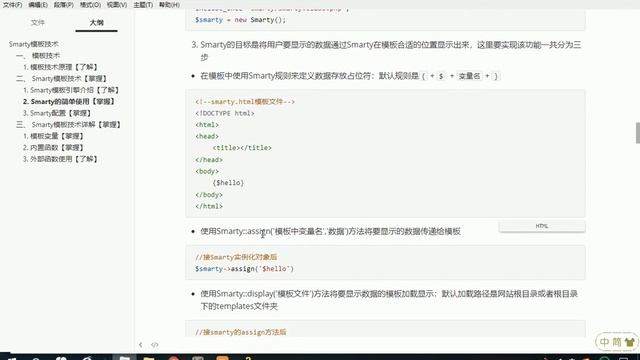
Task: Open the 帮助(H) menu
Action: (169, 5)
